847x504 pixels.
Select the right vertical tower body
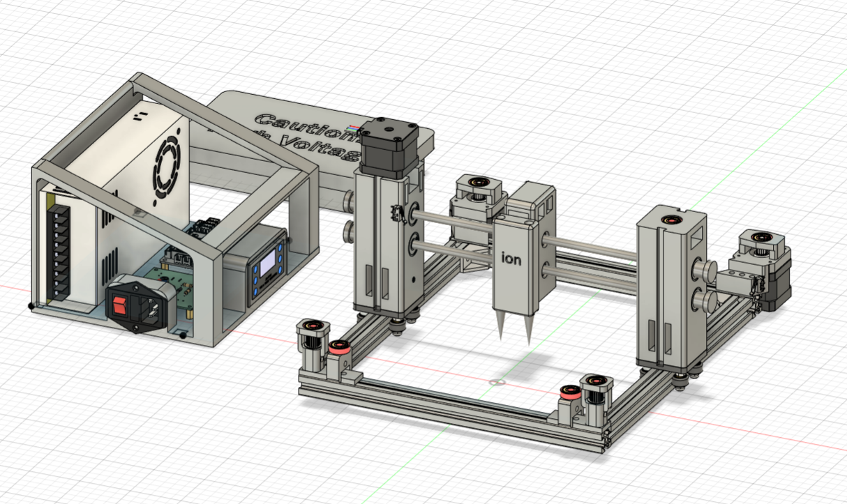pos(670,293)
